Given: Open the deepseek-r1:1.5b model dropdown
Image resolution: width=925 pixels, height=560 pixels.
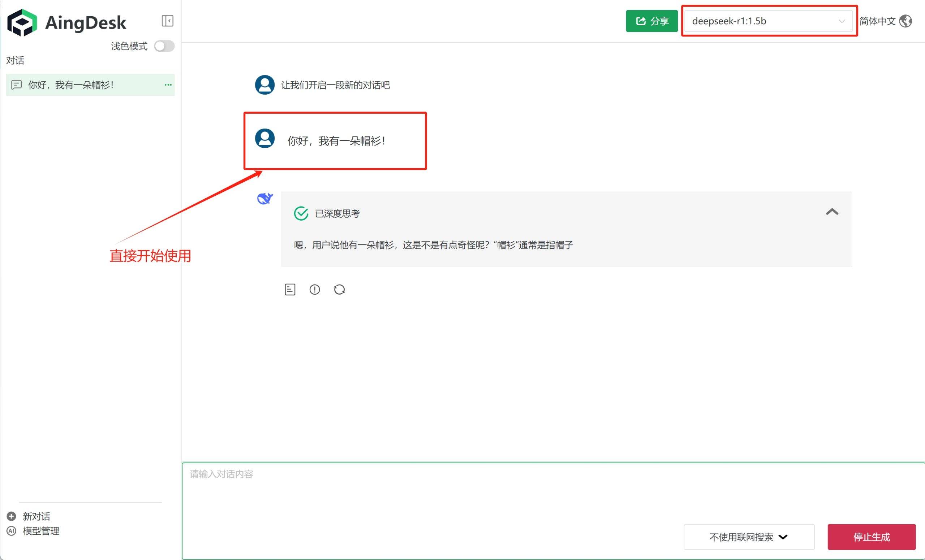Looking at the screenshot, I should pyautogui.click(x=768, y=21).
